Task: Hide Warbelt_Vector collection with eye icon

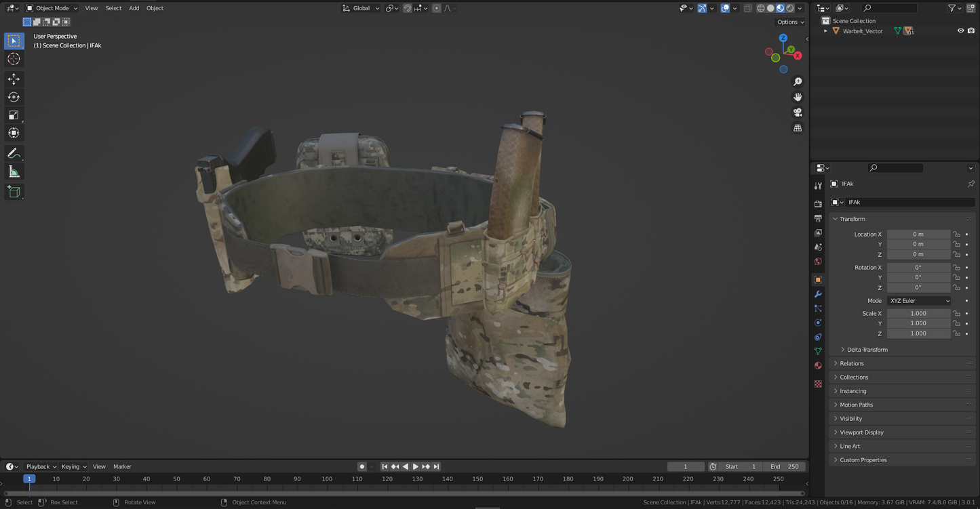Action: pos(960,31)
